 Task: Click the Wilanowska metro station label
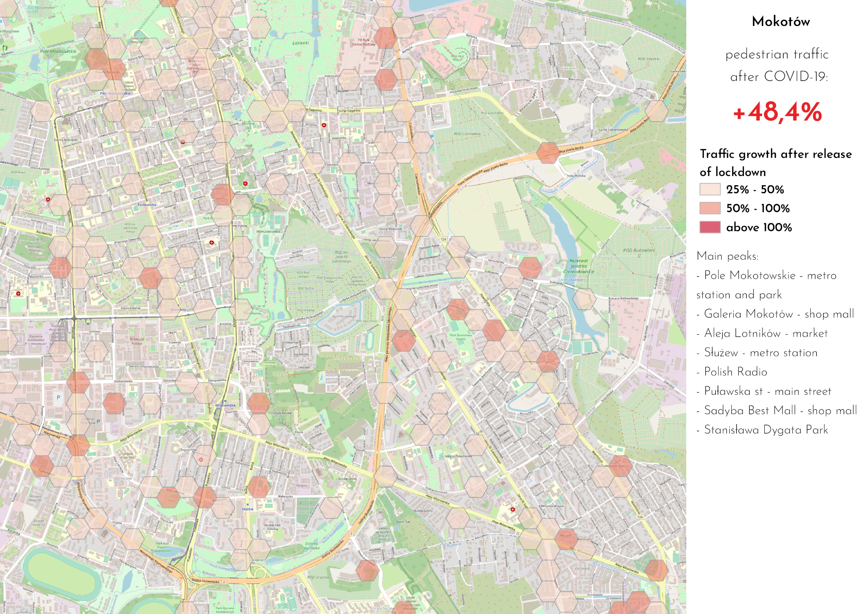(225, 405)
